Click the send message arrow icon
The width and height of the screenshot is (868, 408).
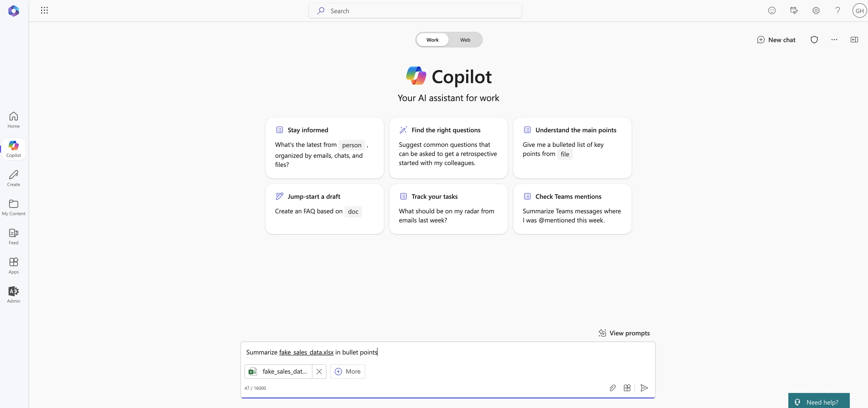pyautogui.click(x=644, y=388)
